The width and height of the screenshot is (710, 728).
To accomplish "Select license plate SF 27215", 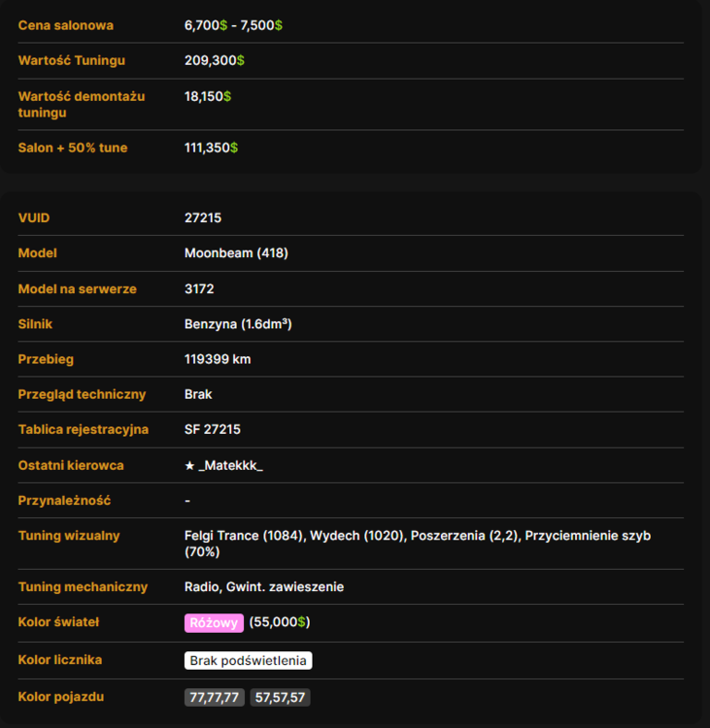I will pyautogui.click(x=213, y=429).
